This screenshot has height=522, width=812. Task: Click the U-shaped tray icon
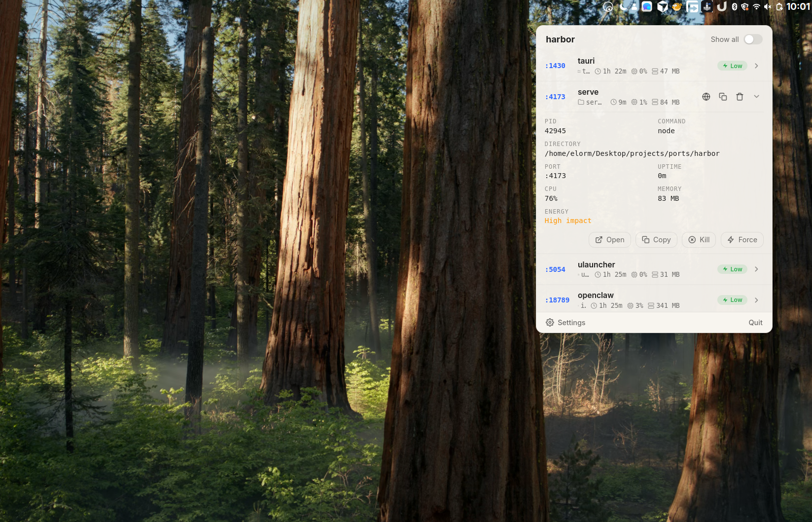pos(722,6)
